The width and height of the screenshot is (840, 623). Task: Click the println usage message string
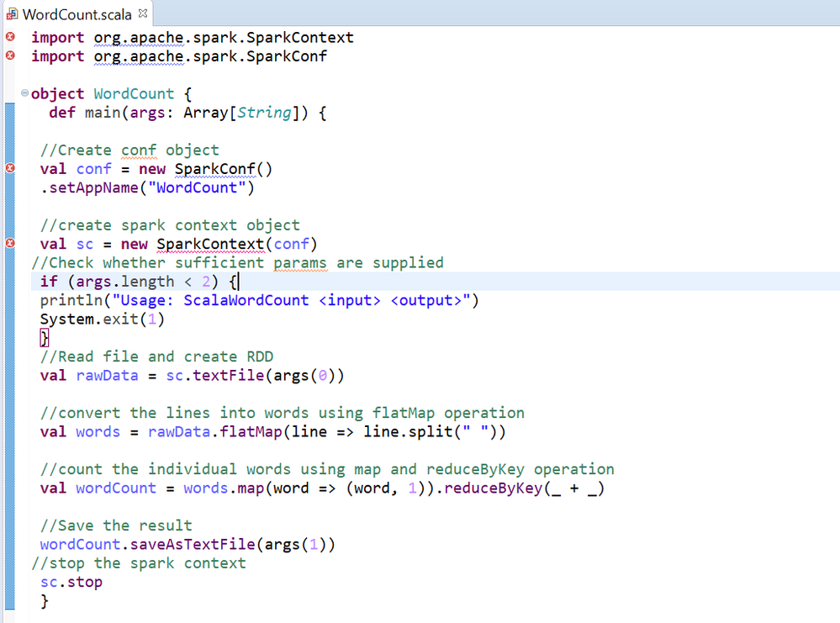(291, 300)
